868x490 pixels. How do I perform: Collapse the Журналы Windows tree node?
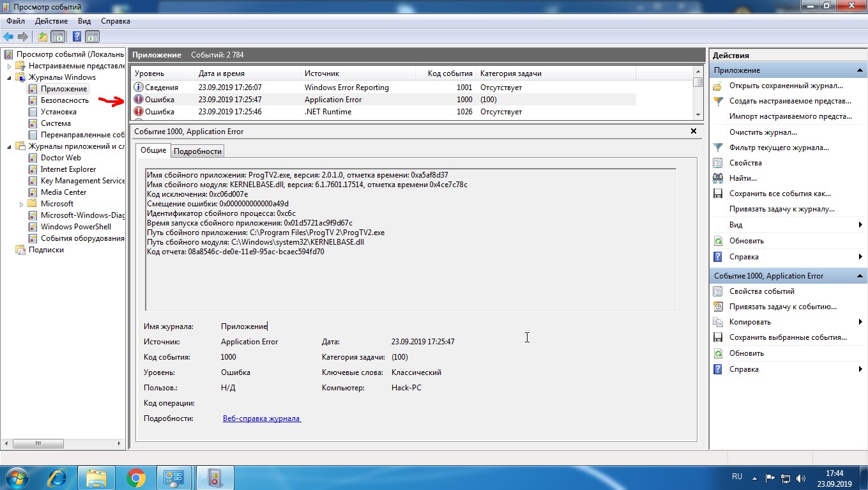click(x=9, y=77)
